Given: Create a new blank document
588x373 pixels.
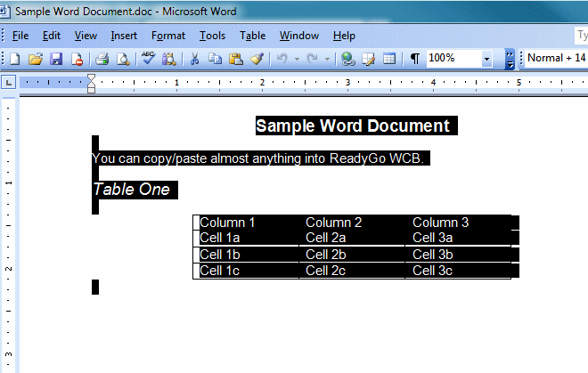Looking at the screenshot, I should [14, 59].
